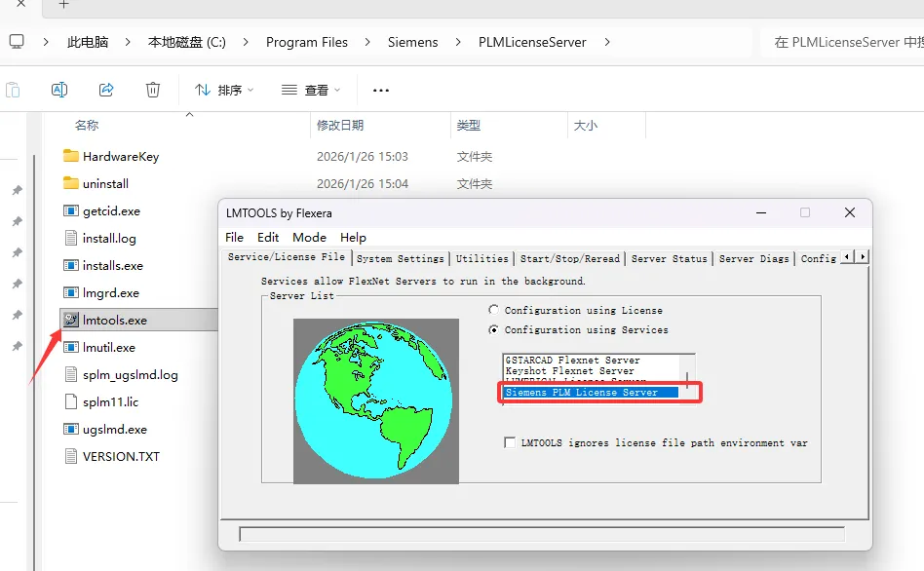Select Configuration using Services radio
924x571 pixels.
coord(493,329)
